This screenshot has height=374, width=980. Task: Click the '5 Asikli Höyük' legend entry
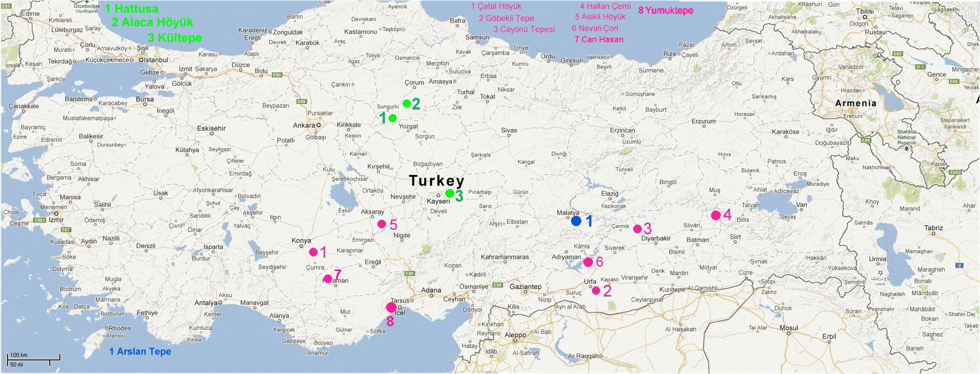coord(600,17)
